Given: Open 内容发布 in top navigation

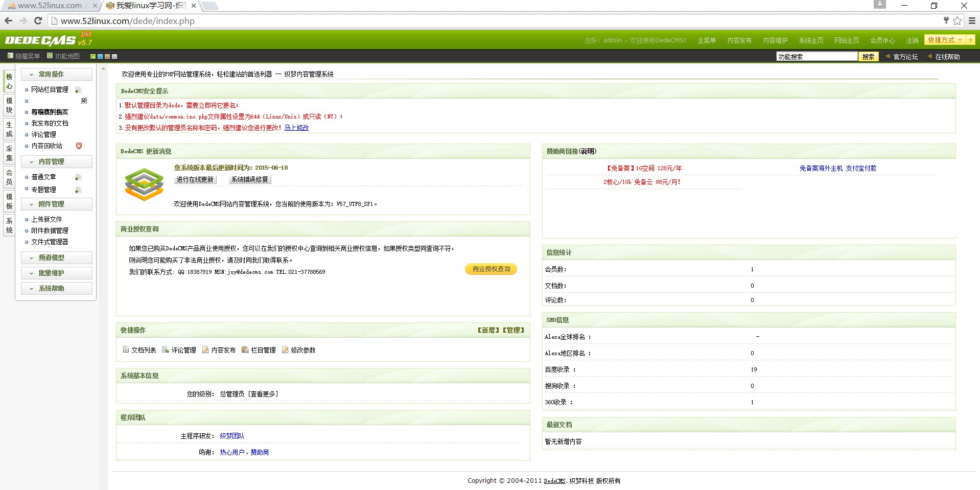Looking at the screenshot, I should 739,40.
